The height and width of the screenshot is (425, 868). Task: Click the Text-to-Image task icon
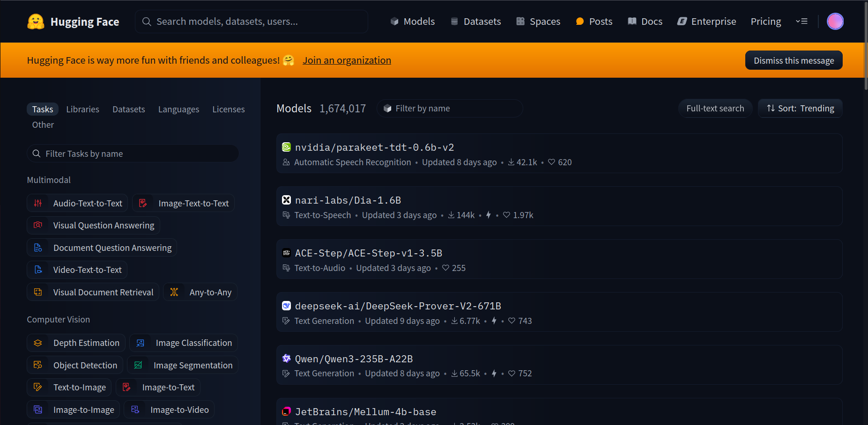(x=38, y=387)
